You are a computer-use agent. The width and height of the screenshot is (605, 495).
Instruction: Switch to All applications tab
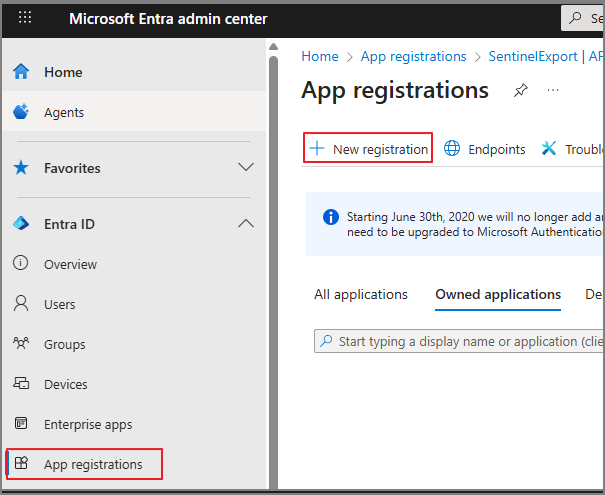tap(361, 294)
